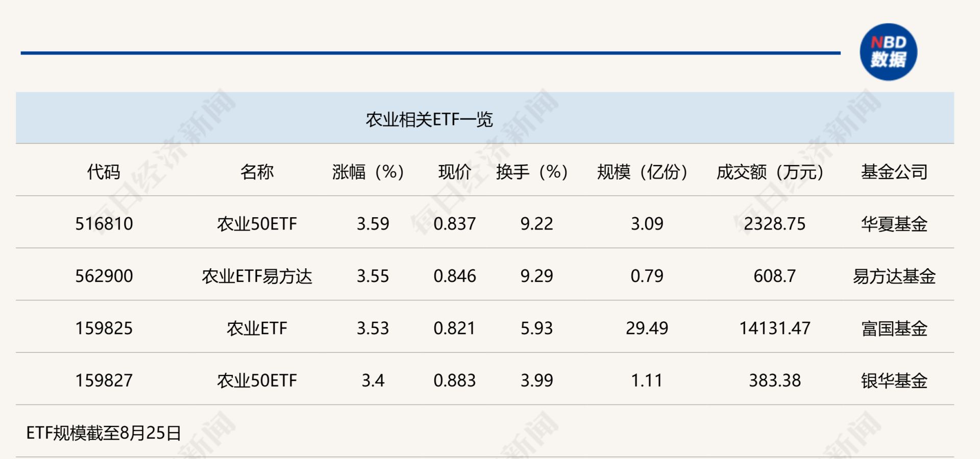Click the 华夏基金 company cell
The width and height of the screenshot is (980, 459).
(x=894, y=224)
